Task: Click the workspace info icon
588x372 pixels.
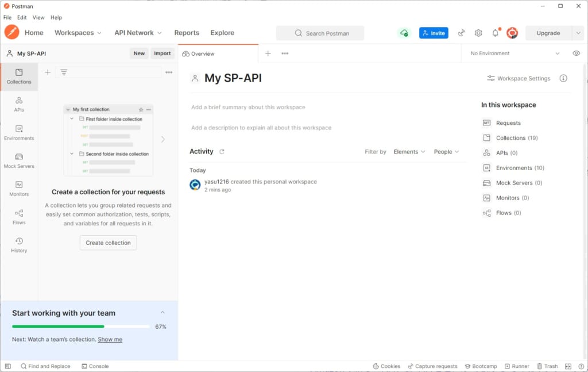Action: pos(563,78)
